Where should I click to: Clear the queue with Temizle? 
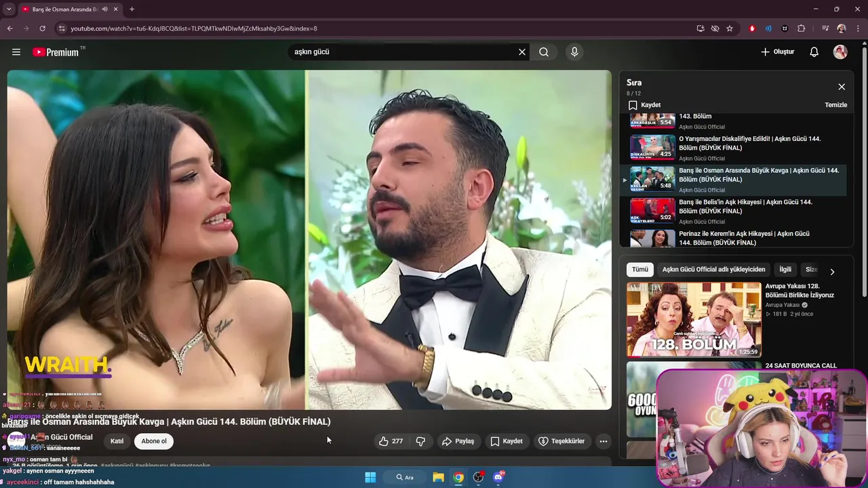pyautogui.click(x=835, y=105)
